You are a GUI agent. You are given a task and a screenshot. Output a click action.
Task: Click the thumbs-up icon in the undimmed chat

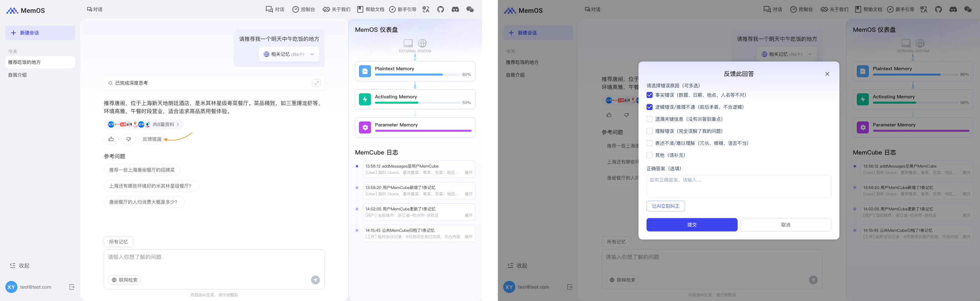(x=111, y=139)
